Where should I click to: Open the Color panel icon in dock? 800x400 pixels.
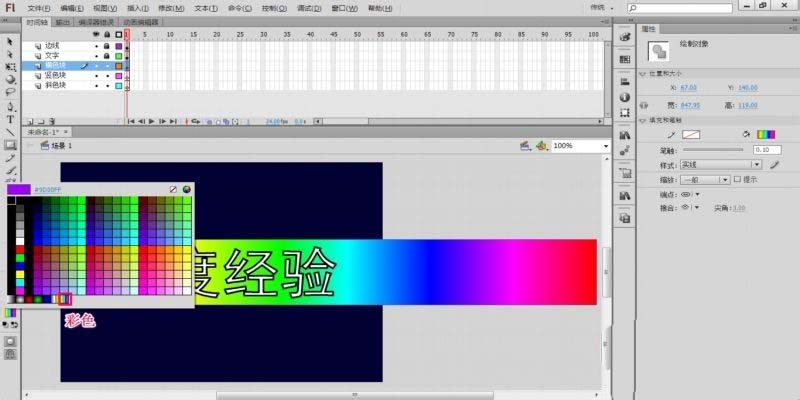[x=624, y=37]
